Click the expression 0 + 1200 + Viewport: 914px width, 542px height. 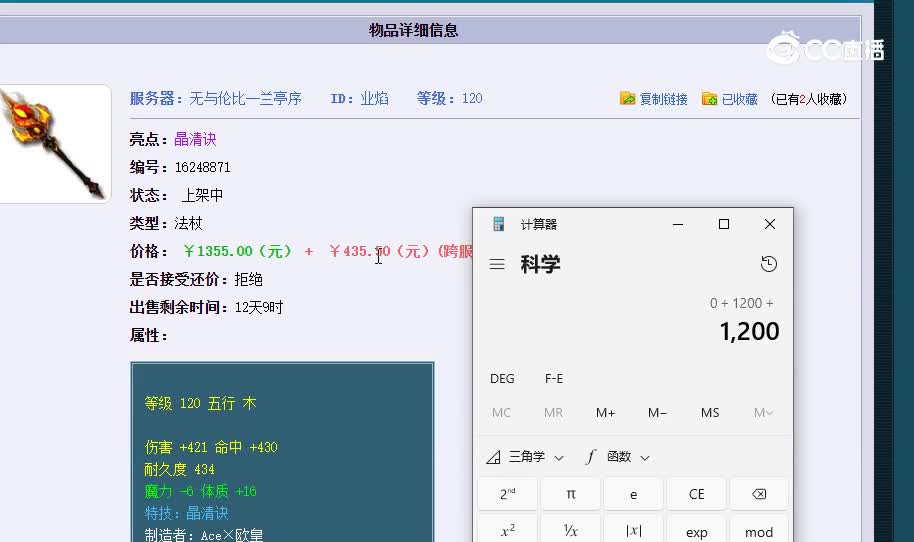pos(741,303)
